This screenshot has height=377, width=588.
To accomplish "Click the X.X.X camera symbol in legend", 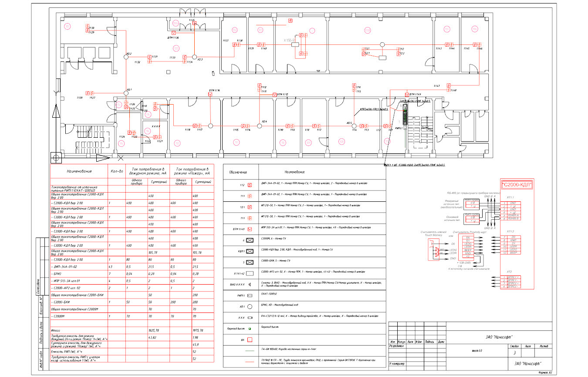I will 250,318.
